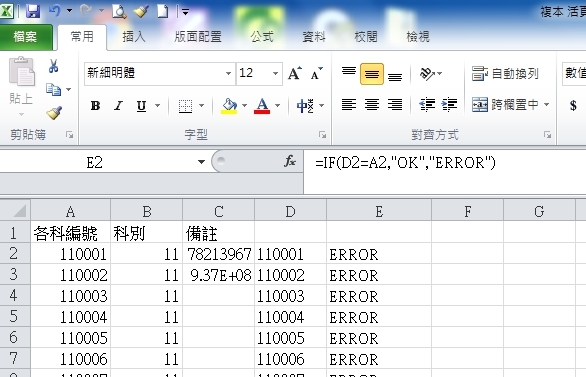Click the Increase Indent icon
This screenshot has height=377, width=586.
tap(449, 105)
